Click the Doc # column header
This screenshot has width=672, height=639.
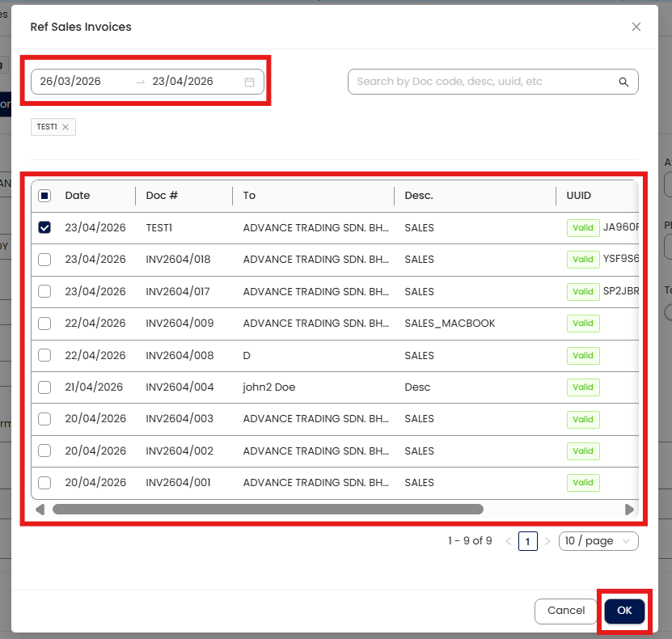click(x=162, y=196)
